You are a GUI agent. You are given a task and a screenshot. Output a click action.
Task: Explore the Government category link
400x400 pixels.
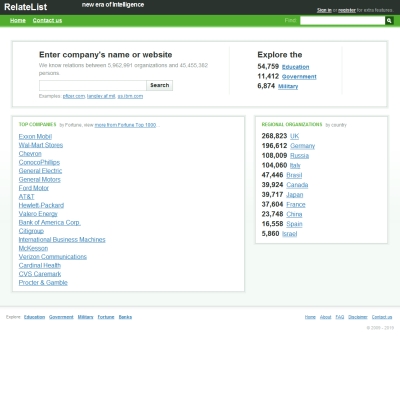click(299, 77)
